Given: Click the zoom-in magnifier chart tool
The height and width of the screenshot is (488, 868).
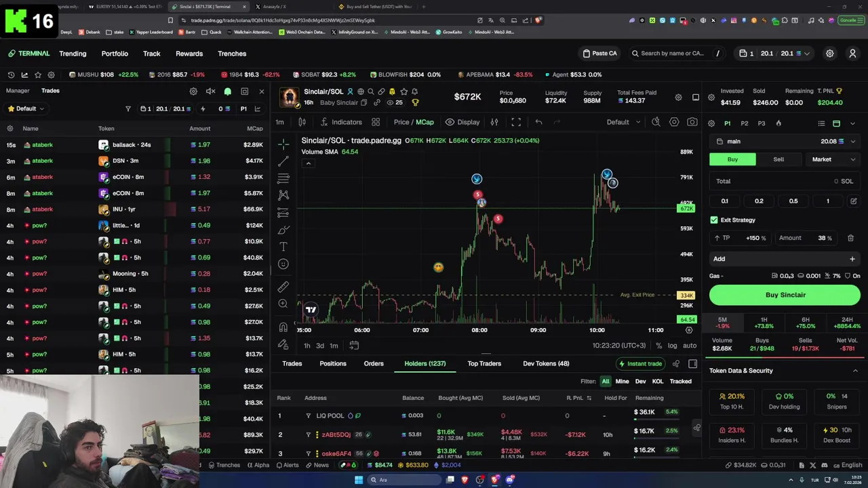Looking at the screenshot, I should pos(283,304).
